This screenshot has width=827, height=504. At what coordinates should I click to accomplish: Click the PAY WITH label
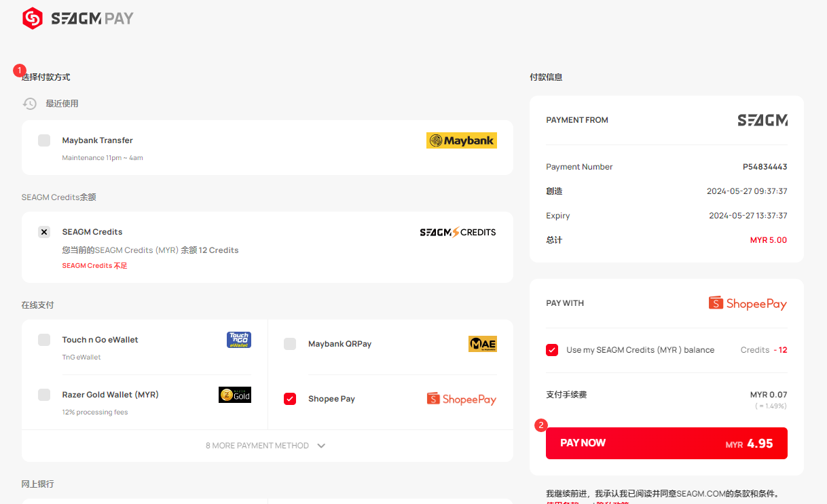[565, 303]
